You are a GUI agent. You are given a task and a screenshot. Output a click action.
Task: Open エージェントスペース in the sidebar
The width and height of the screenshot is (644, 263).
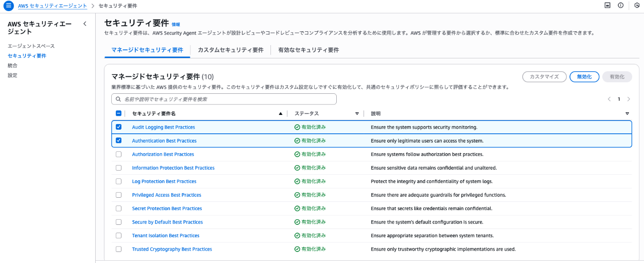coord(31,46)
